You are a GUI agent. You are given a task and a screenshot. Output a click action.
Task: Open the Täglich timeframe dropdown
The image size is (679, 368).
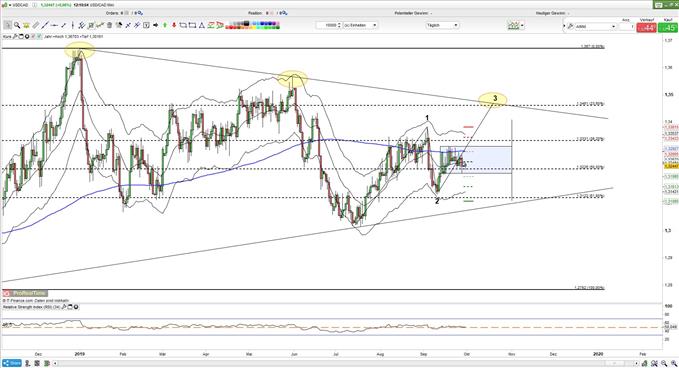tap(442, 25)
